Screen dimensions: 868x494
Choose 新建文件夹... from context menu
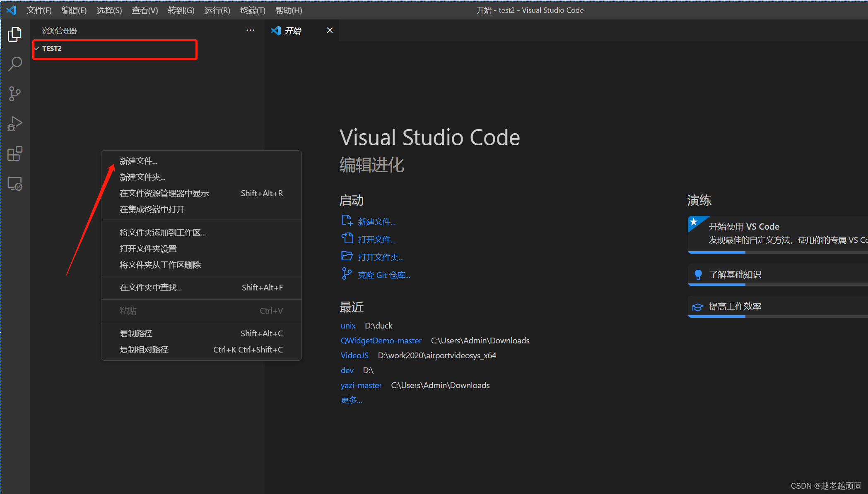coord(201,177)
